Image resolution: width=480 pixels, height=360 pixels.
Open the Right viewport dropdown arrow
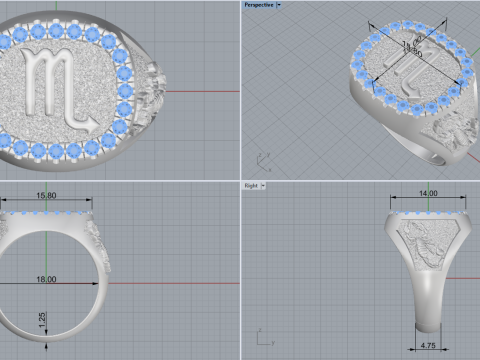coord(263,186)
